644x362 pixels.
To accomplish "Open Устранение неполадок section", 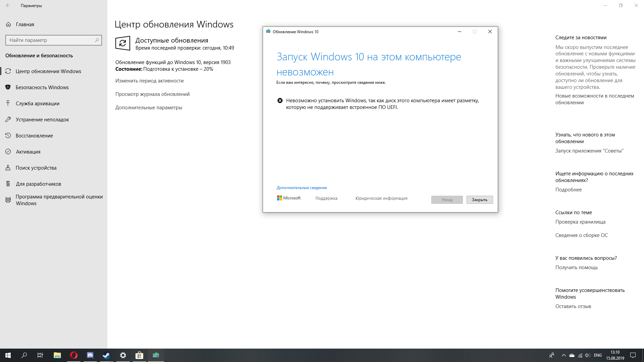I will pyautogui.click(x=54, y=120).
